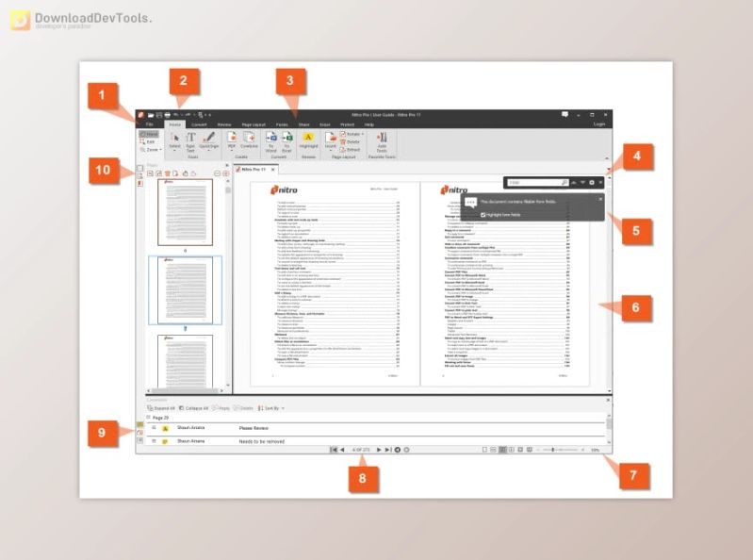This screenshot has width=753, height=560.
Task: Switch to the Home ribbon tab
Action: [x=174, y=124]
